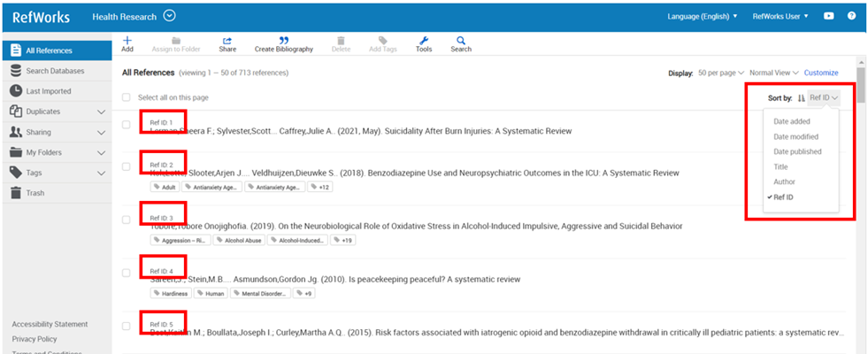The image size is (868, 354).
Task: Check 'Select all on this page' checkbox
Action: tap(127, 97)
